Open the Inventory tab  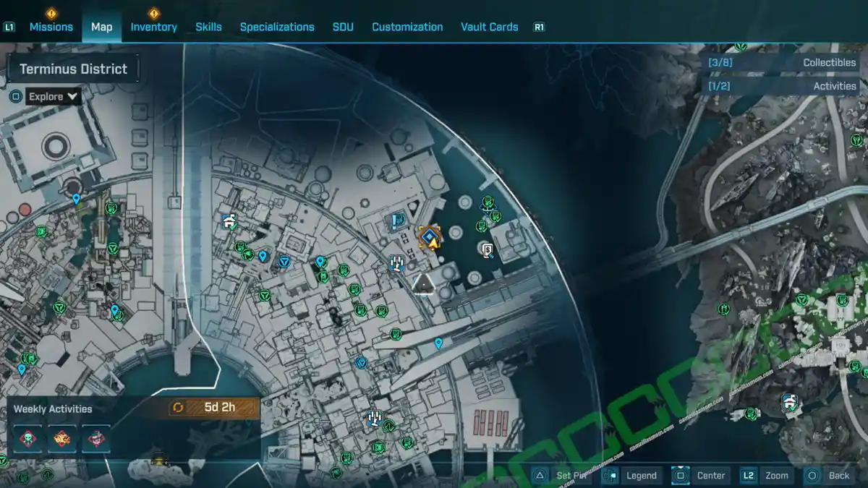153,27
